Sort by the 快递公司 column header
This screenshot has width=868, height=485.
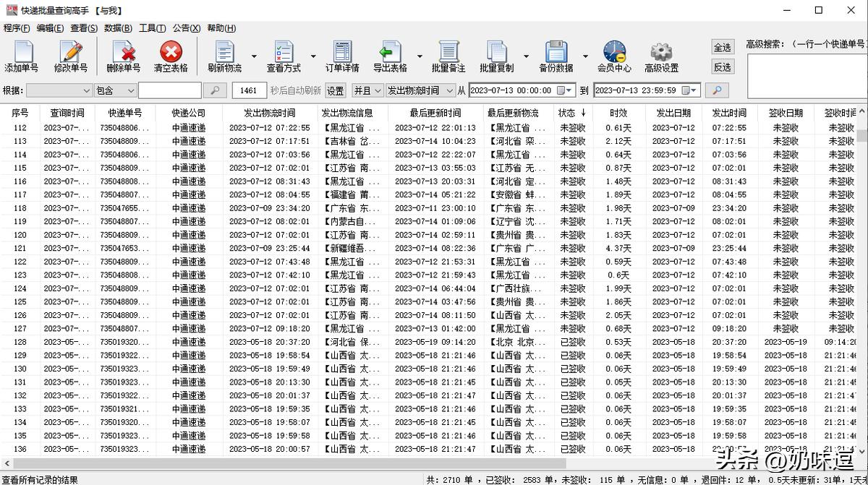(189, 113)
